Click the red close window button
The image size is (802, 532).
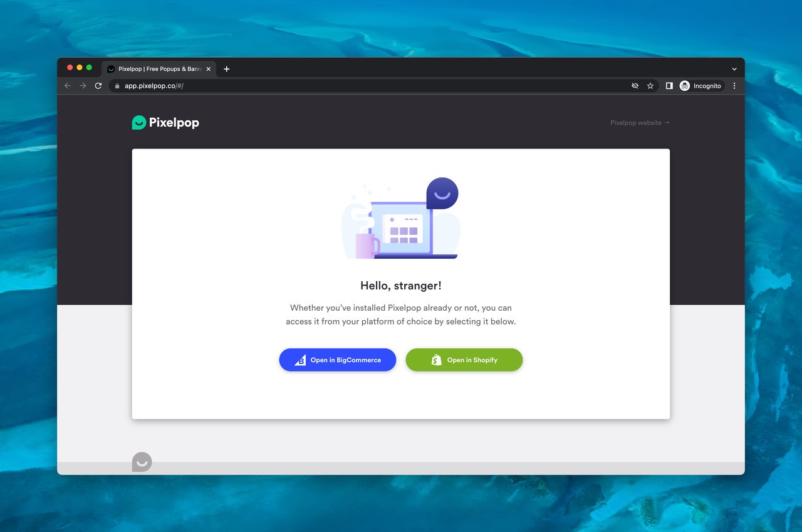(70, 68)
